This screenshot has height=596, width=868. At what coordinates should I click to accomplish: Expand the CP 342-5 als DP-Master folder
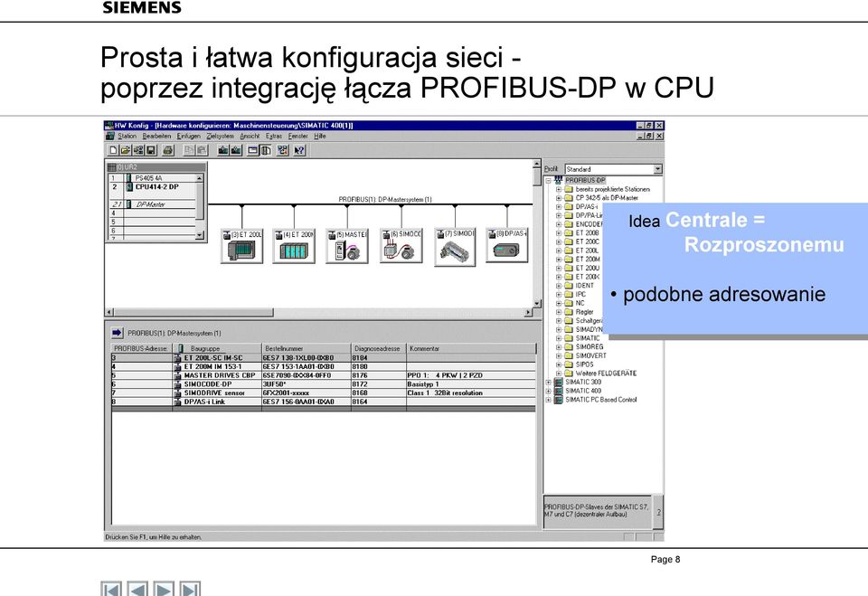coord(559,198)
